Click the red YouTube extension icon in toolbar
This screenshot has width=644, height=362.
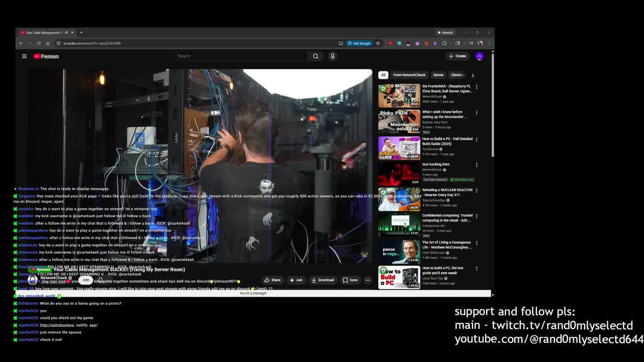(x=390, y=43)
